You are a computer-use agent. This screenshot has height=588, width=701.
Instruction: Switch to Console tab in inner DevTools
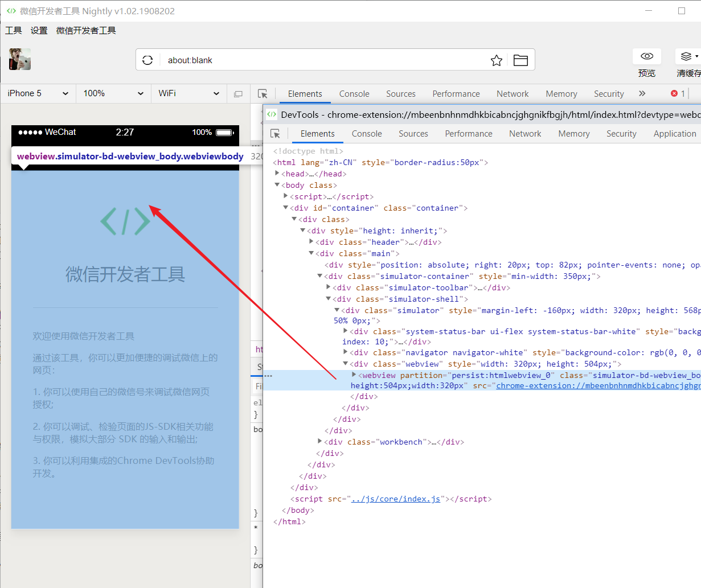tap(367, 134)
